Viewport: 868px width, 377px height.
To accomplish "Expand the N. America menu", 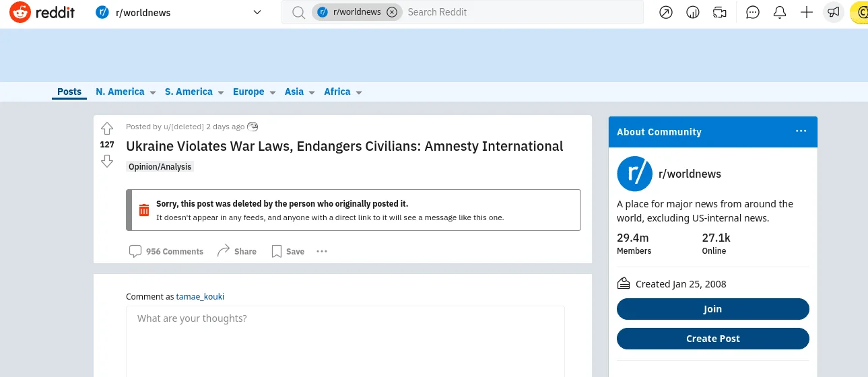I will 126,92.
